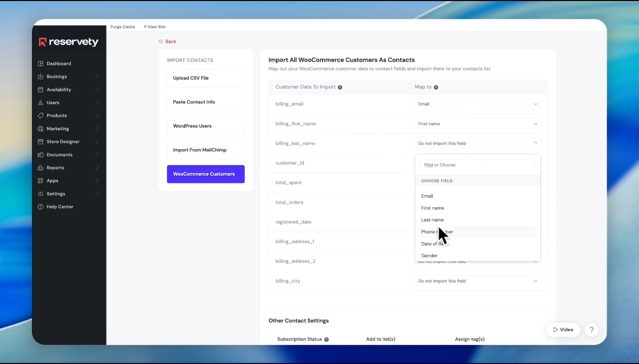
Task: Open the billing_first_name Map to dropdown
Action: [x=477, y=124]
